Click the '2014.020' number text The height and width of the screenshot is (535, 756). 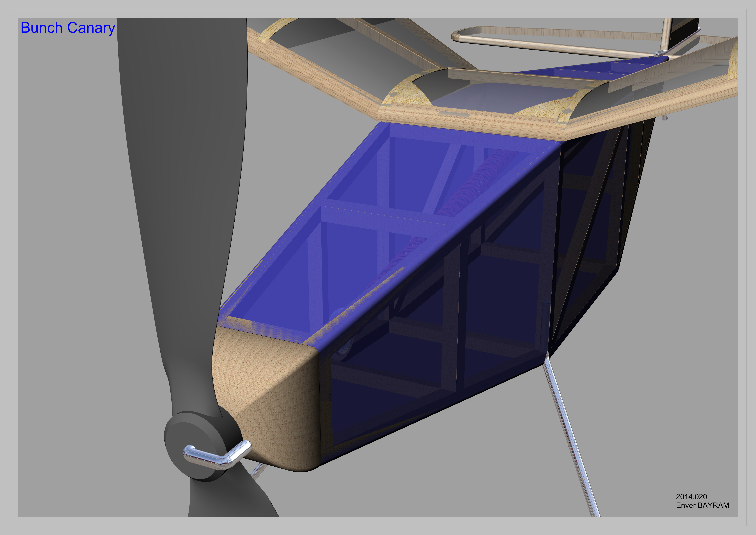[x=691, y=497]
